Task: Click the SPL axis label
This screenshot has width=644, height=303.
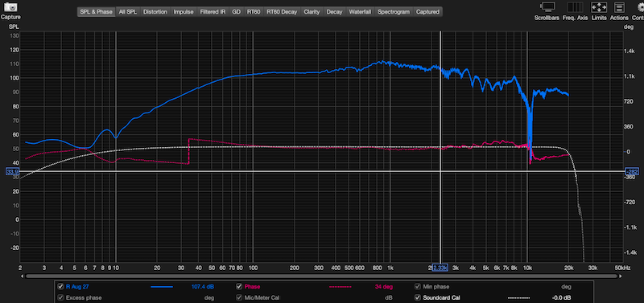Action: pos(14,27)
